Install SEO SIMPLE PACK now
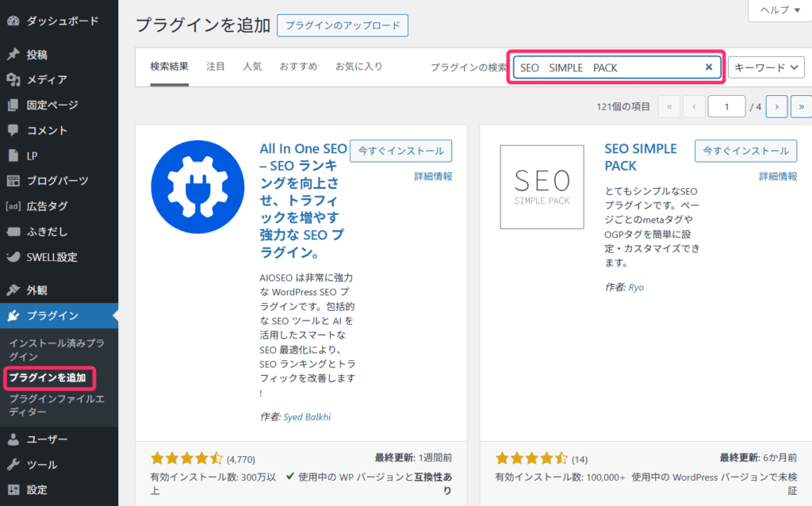Viewport: 812px width, 506px height. pyautogui.click(x=745, y=151)
